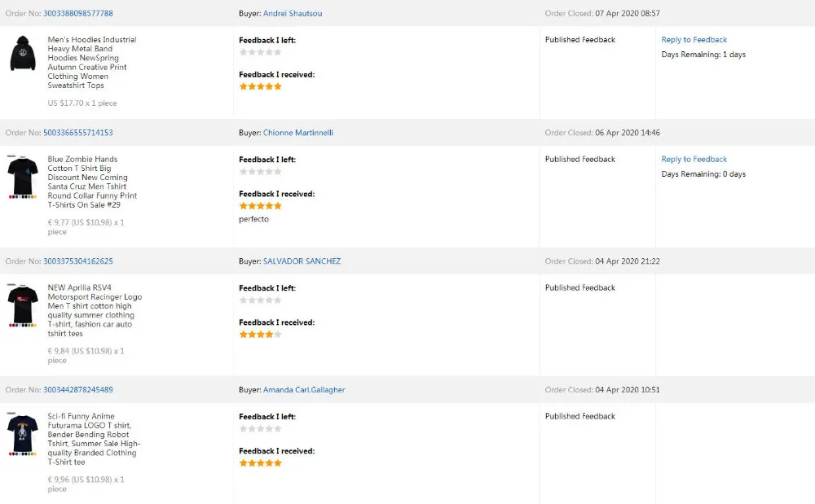815x504 pixels.
Task: Open buyer SALVADOR SANCHEZ's profile
Action: pos(302,261)
